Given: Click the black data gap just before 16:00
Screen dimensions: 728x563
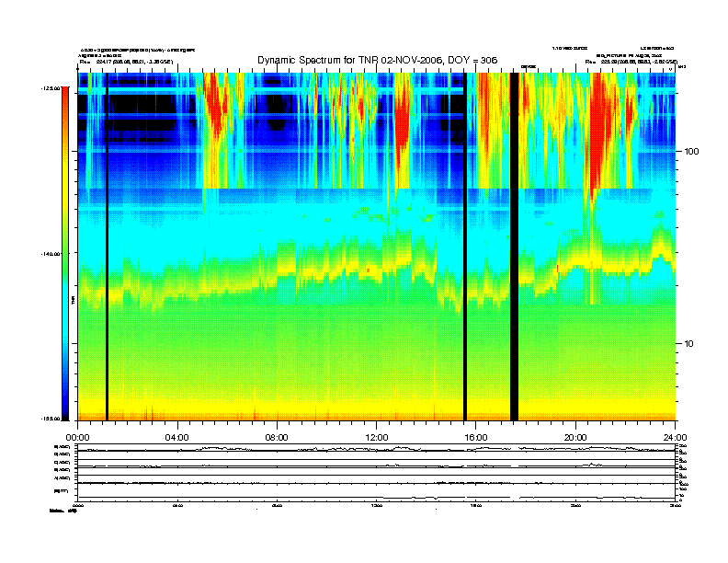Looking at the screenshot, I should 465,247.
